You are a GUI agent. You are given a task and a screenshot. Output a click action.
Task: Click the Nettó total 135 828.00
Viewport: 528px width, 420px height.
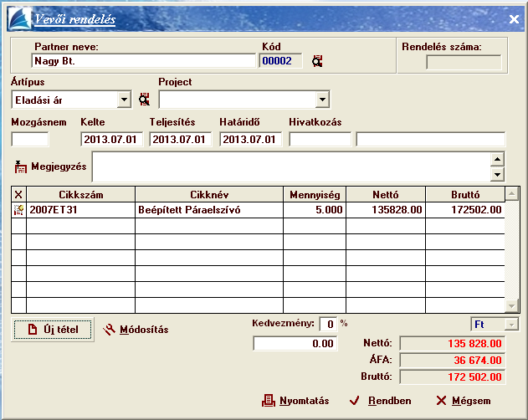(452, 344)
